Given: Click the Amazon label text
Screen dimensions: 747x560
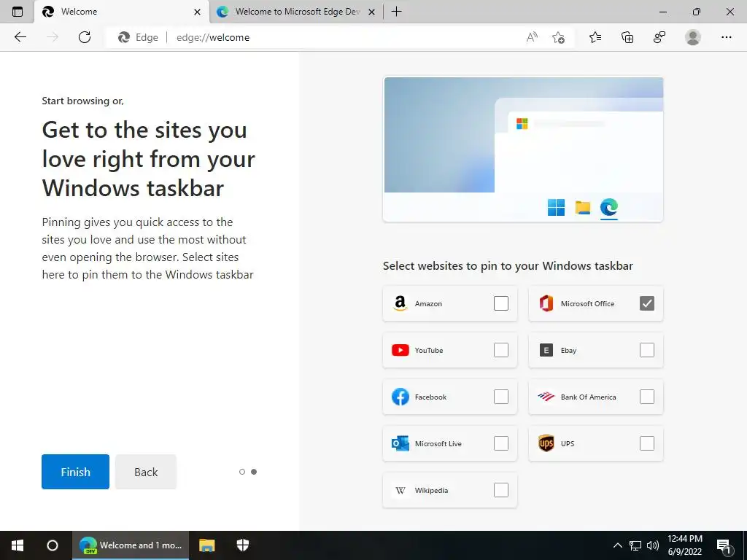Looking at the screenshot, I should (428, 304).
